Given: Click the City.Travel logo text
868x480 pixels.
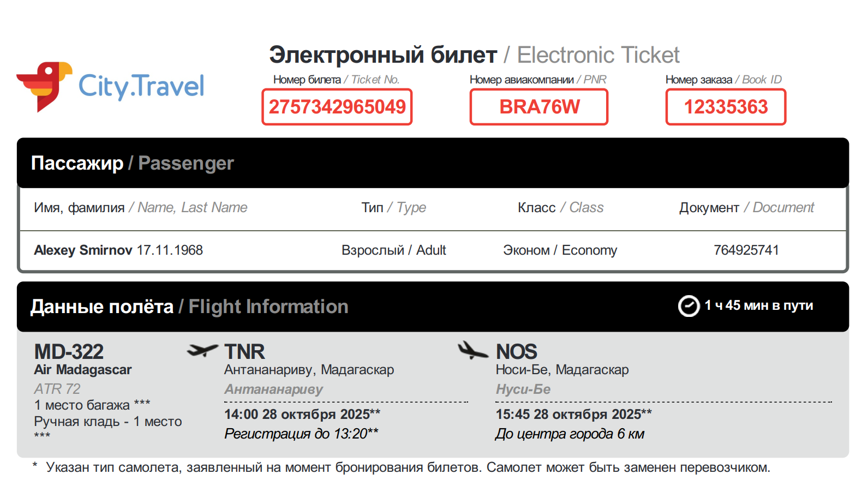Looking at the screenshot, I should (141, 86).
